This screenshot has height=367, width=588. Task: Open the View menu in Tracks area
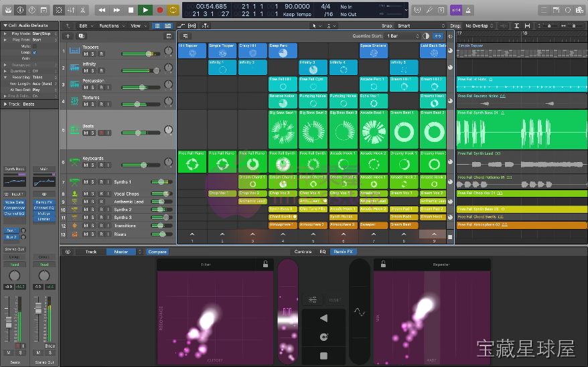pyautogui.click(x=138, y=26)
